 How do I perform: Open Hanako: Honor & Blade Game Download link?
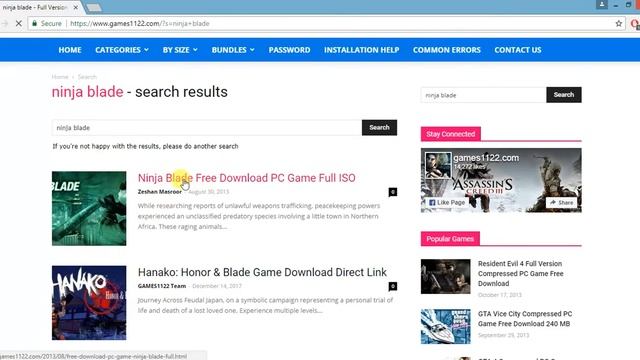pyautogui.click(x=262, y=272)
